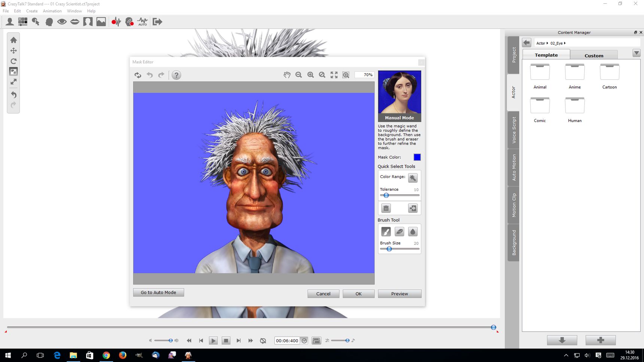Open the Window menu
Viewport: 644px width, 362px height.
[x=74, y=11]
